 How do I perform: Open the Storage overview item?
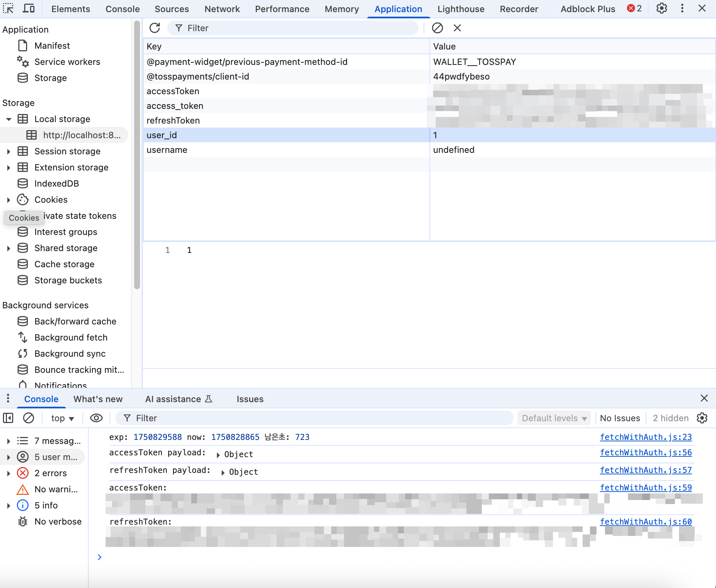coord(51,78)
